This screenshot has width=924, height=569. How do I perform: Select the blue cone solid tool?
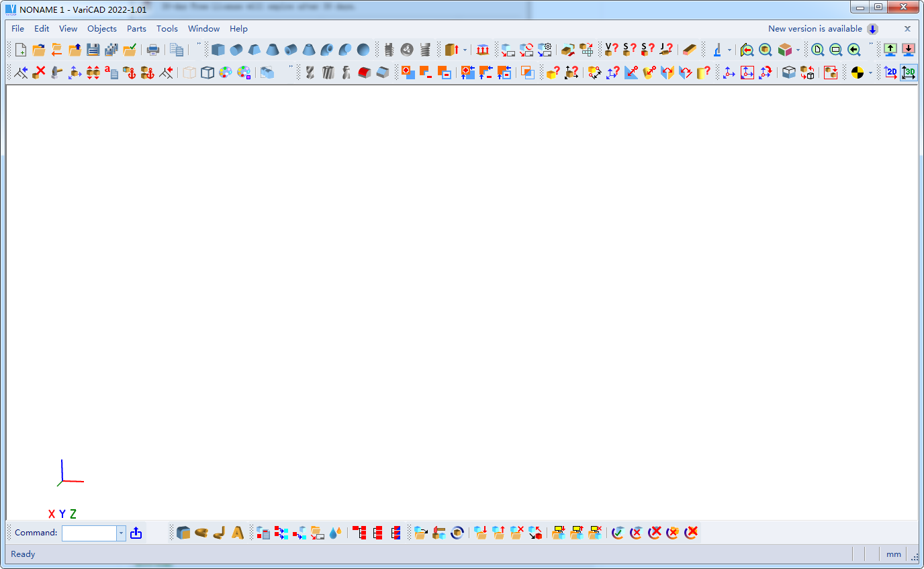click(273, 50)
